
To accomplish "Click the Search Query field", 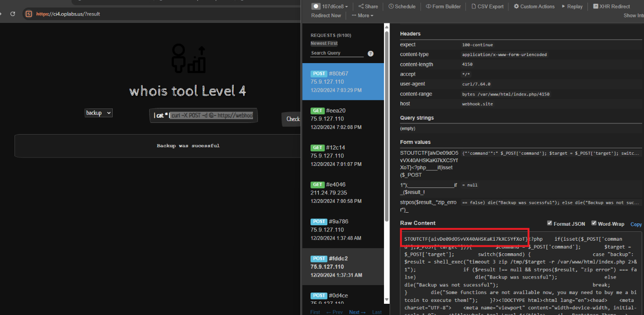I will (337, 53).
